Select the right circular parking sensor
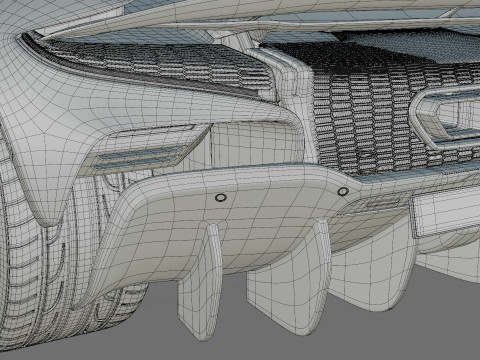Viewport: 480px width, 360px height. (343, 192)
